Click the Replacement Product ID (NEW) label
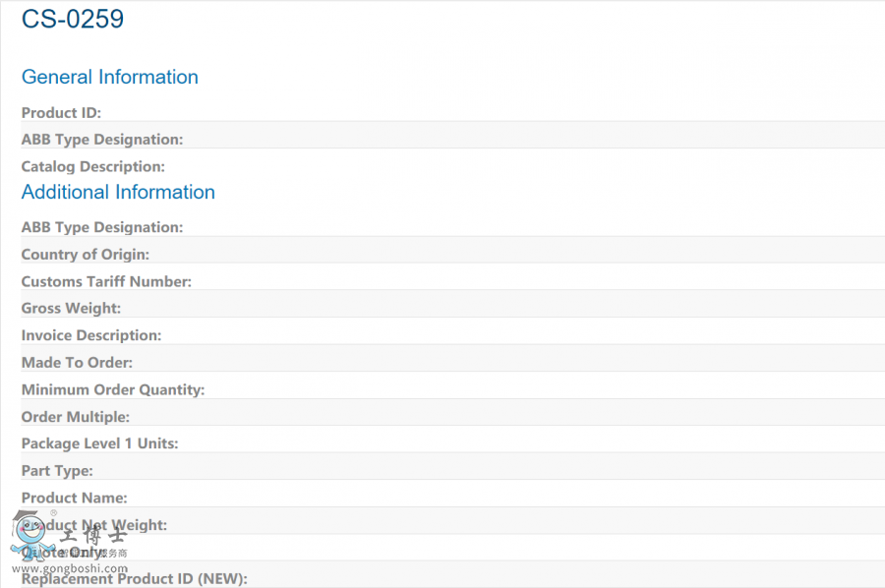The image size is (885, 588). (135, 579)
